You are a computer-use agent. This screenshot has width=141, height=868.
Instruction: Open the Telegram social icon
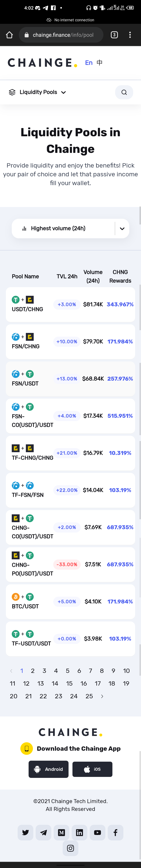pos(43,833)
